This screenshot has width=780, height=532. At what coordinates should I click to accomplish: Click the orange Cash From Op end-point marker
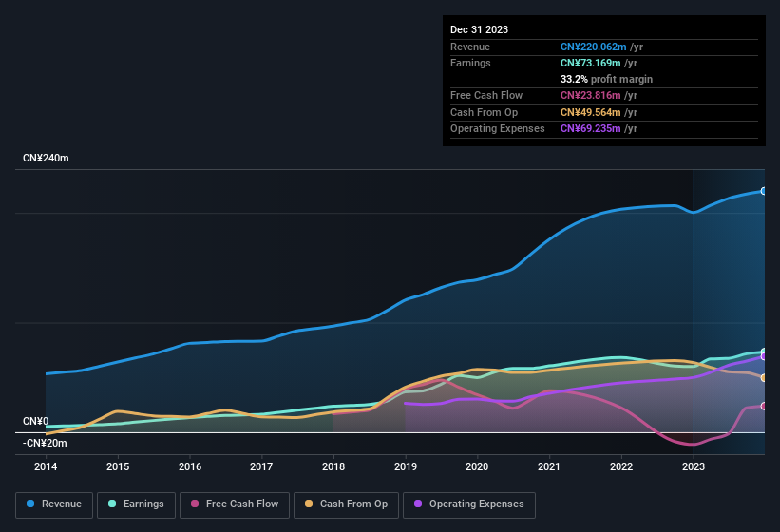click(763, 378)
